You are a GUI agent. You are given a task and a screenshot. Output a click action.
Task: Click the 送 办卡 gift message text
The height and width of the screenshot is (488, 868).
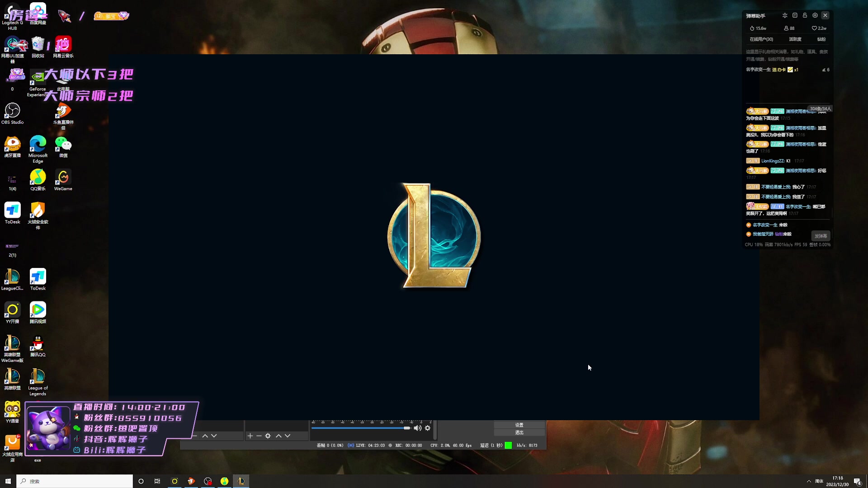(x=779, y=70)
